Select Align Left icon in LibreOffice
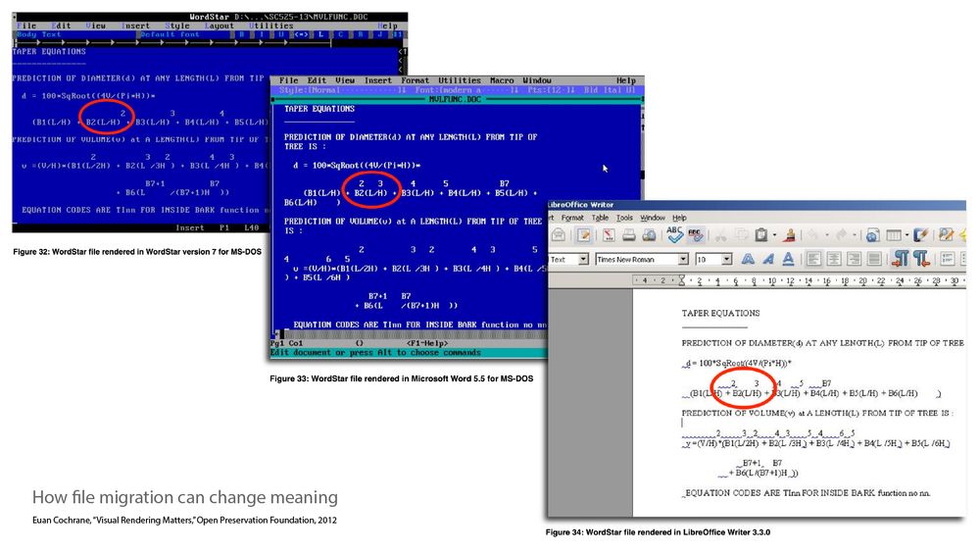Image resolution: width=980 pixels, height=552 pixels. point(813,260)
